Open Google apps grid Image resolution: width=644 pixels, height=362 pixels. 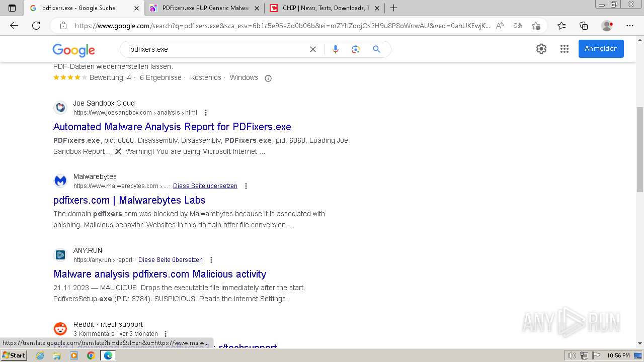565,49
